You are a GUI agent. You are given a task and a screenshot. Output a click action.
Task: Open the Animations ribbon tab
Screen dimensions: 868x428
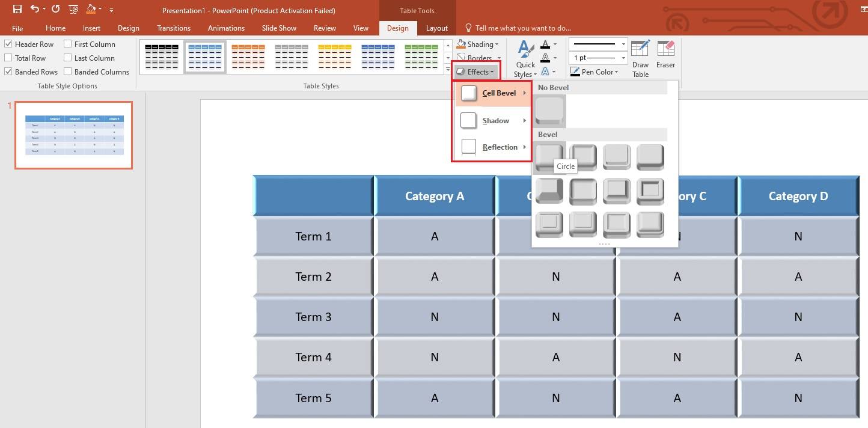(226, 28)
